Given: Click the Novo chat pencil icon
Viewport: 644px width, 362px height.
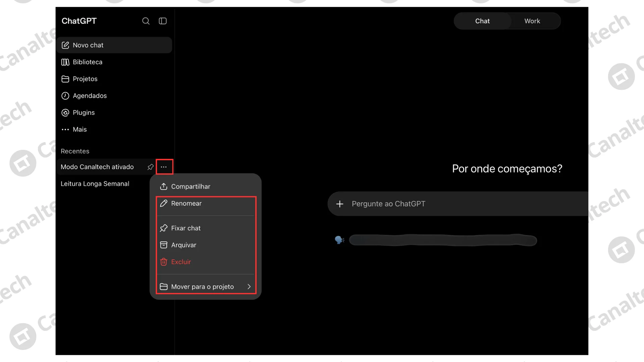Looking at the screenshot, I should click(65, 45).
